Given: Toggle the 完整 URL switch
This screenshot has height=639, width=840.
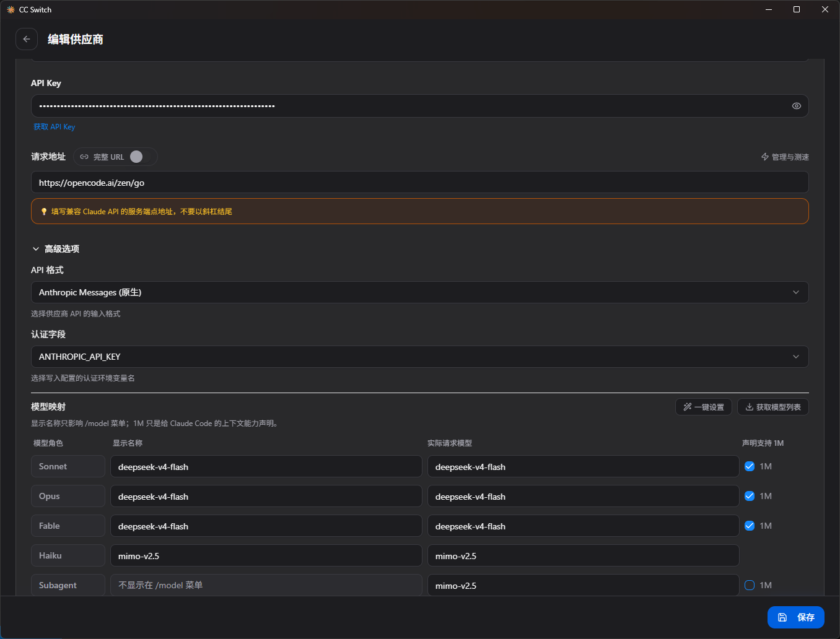Looking at the screenshot, I should [142, 157].
